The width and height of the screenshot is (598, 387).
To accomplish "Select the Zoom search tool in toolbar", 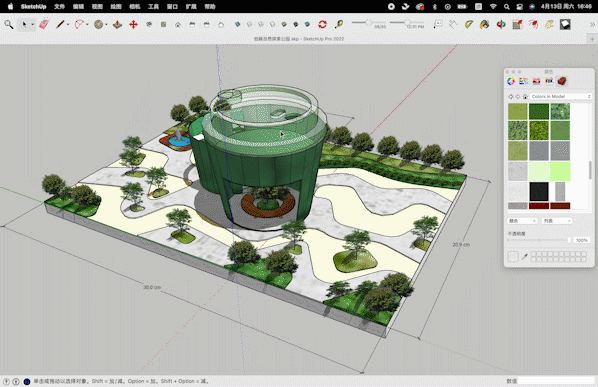I will pos(8,25).
